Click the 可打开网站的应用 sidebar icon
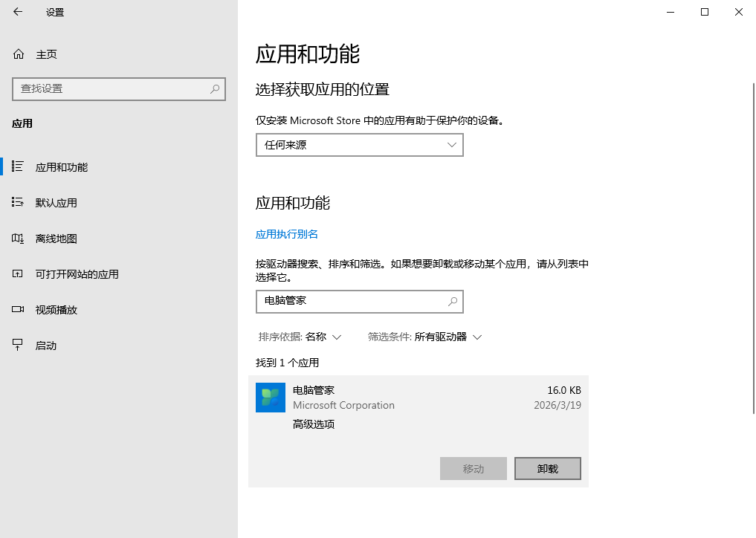The height and width of the screenshot is (538, 756). [x=19, y=274]
